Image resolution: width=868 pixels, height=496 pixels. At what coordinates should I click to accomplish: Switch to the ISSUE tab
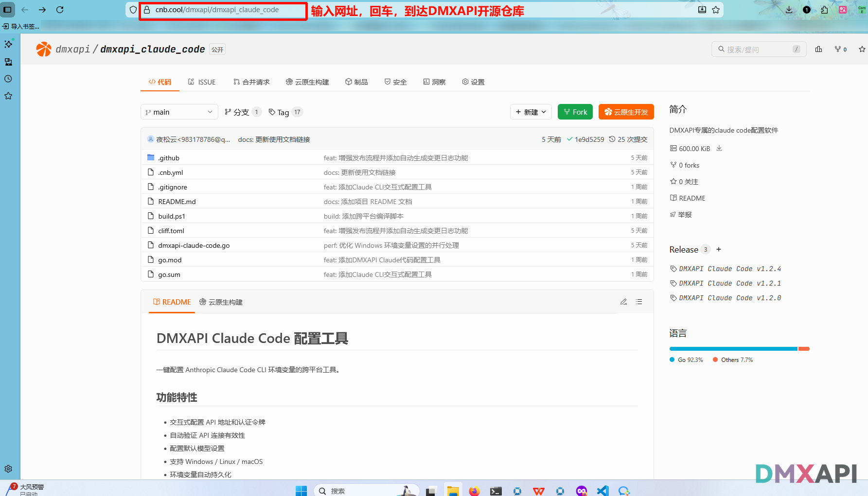202,82
